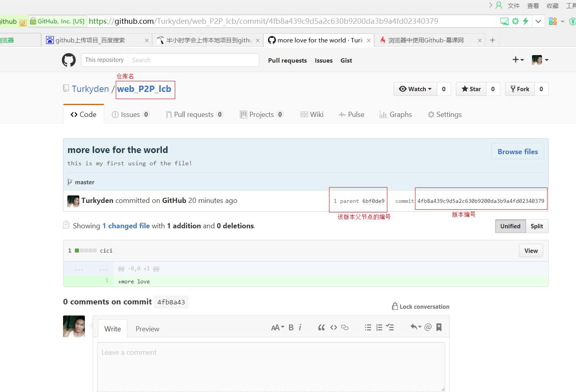Click the View button for cici
576x392 pixels.
pyautogui.click(x=531, y=250)
